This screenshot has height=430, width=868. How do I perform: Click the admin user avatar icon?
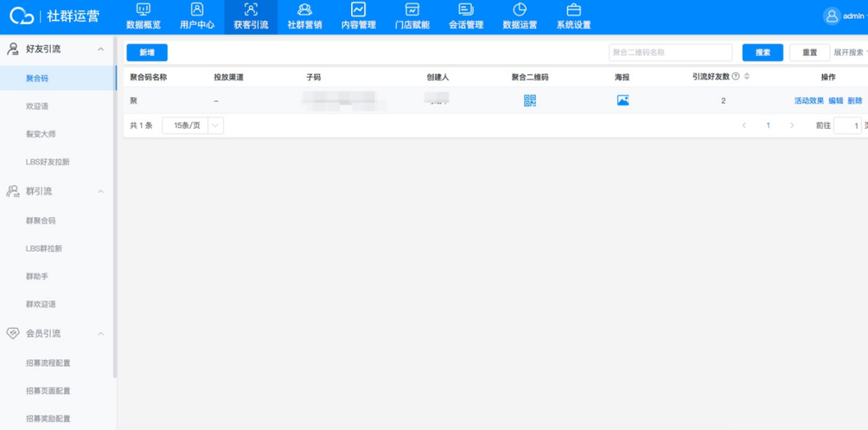[832, 16]
